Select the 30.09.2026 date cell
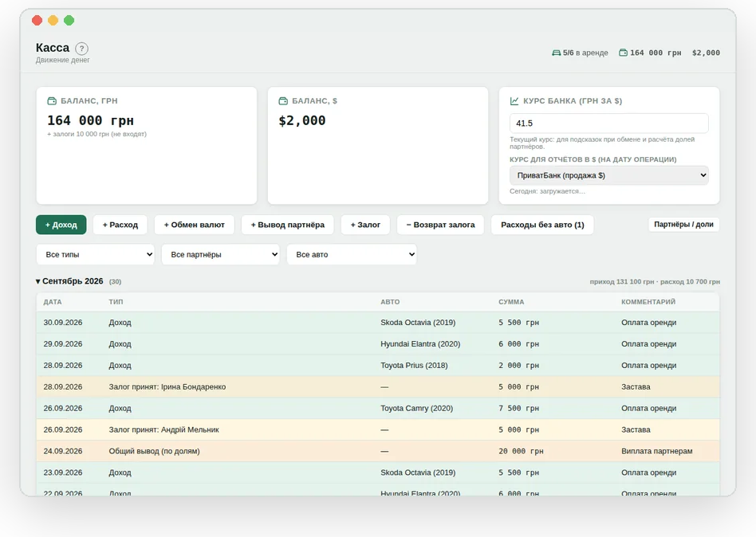Screen dimensions: 756x537 click(63, 323)
